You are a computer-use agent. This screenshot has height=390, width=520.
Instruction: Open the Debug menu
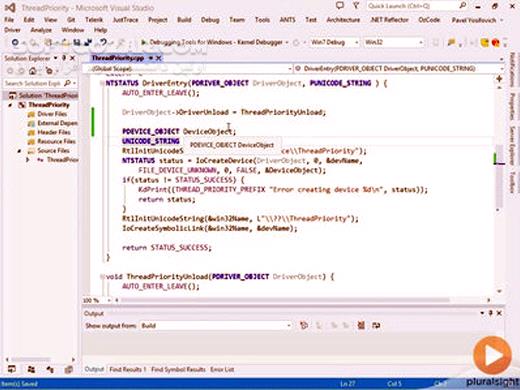[x=210, y=20]
